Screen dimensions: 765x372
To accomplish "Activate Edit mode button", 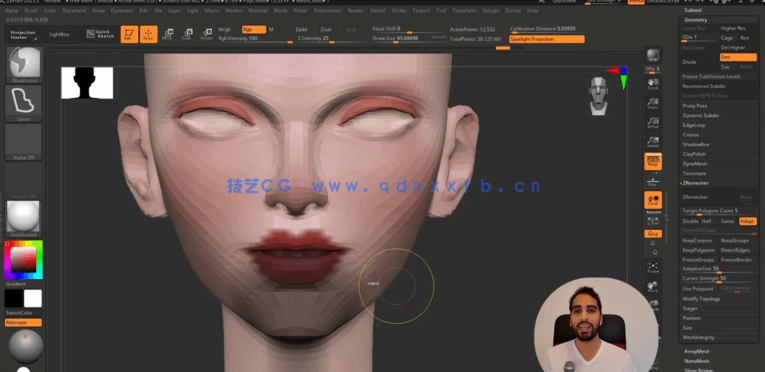I will point(129,34).
